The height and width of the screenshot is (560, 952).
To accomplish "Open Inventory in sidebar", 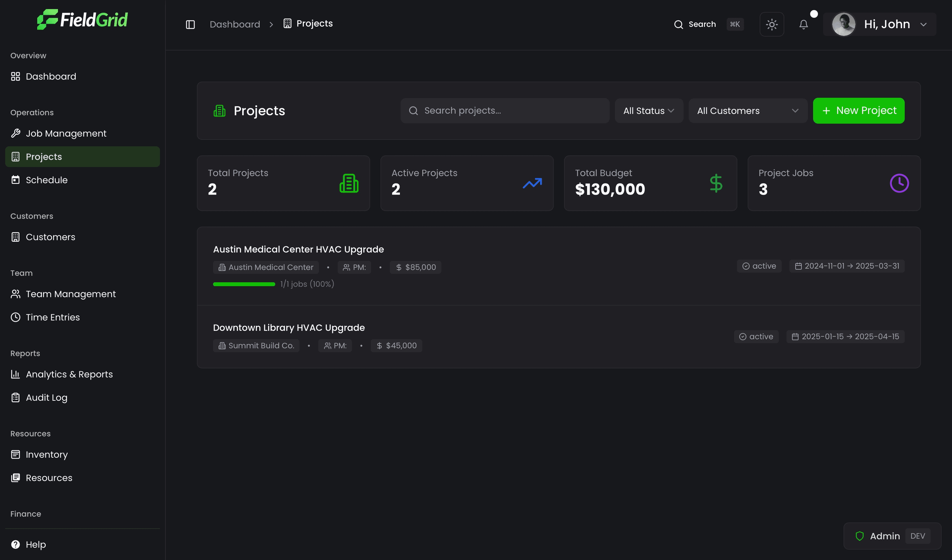I will tap(82, 455).
